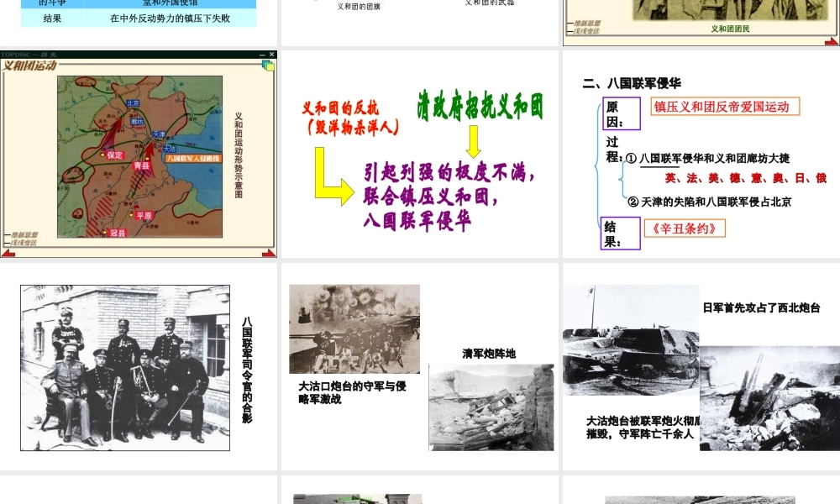Click the downward yellow arrow under 清政府招抚义和团
The width and height of the screenshot is (840, 504).
click(x=473, y=141)
